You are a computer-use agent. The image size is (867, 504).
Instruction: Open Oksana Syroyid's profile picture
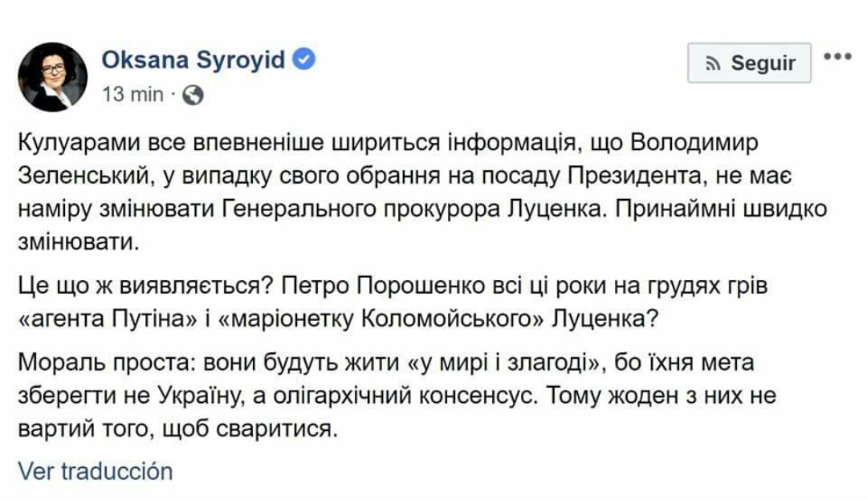[52, 77]
